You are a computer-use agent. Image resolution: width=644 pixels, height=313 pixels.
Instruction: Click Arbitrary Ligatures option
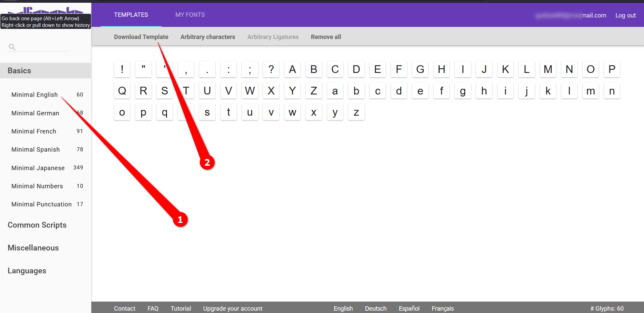tap(273, 37)
